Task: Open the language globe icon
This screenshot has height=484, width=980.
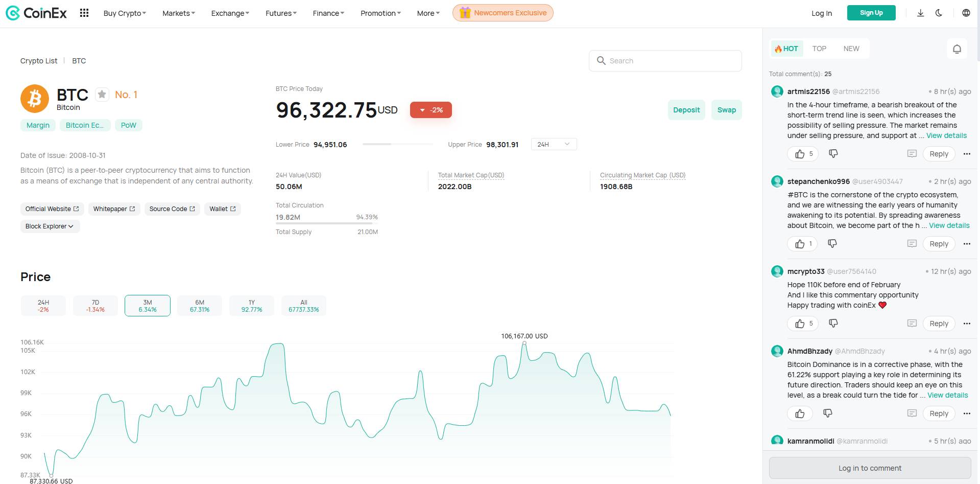Action: [966, 13]
